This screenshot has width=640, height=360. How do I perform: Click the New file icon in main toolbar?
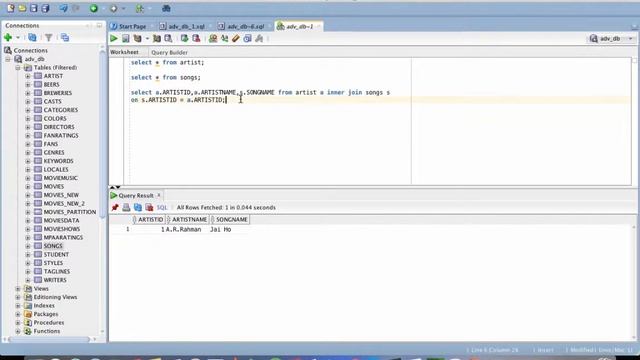pyautogui.click(x=11, y=8)
